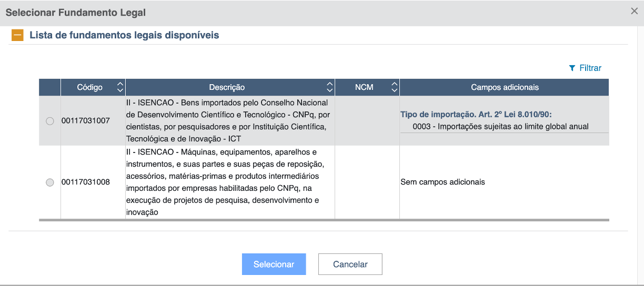Click the funnel filter icon
This screenshot has width=644, height=286.
572,68
